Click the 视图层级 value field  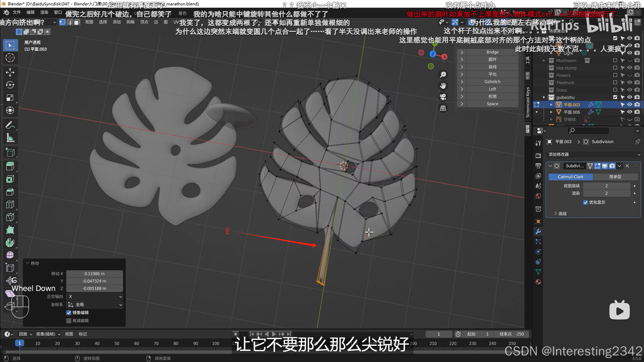point(606,186)
